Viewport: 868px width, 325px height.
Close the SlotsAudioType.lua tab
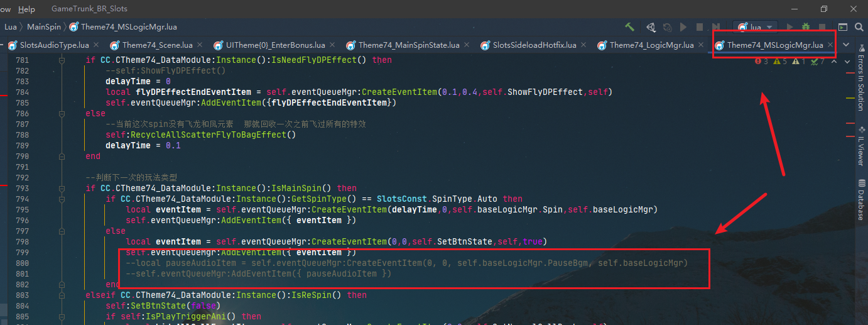coord(97,45)
